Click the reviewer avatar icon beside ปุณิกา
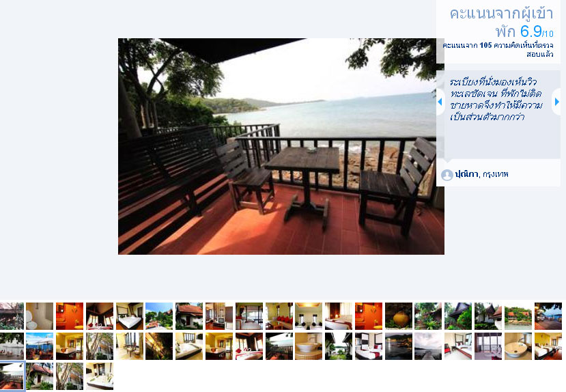The width and height of the screenshot is (566, 392). pyautogui.click(x=447, y=175)
